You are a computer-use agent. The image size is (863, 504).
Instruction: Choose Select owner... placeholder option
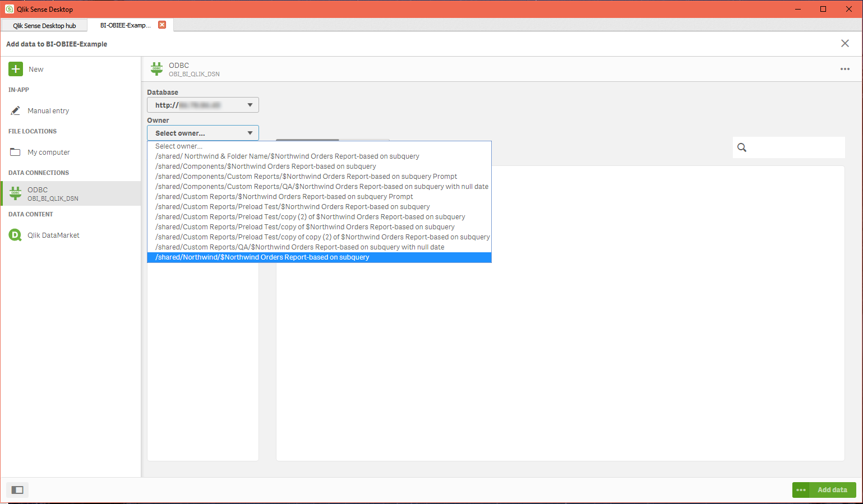point(319,146)
